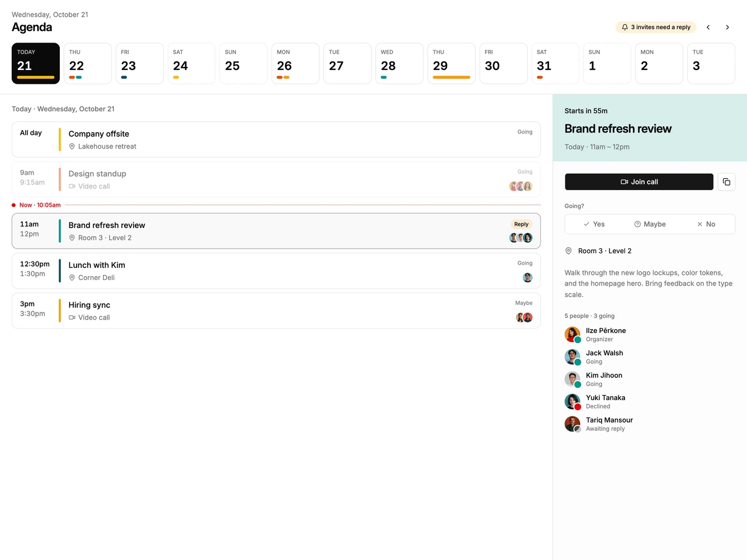Open Kim Jihoon's avatar in attendee list

tap(573, 379)
